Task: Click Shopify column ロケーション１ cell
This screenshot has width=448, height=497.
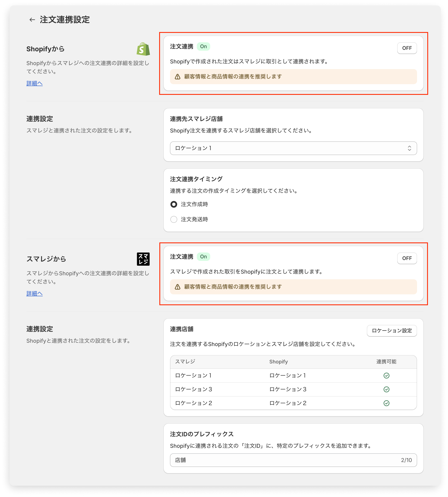Action: click(x=288, y=376)
